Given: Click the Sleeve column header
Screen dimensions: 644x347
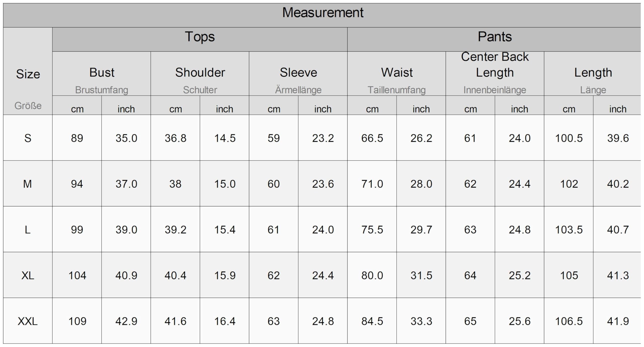Looking at the screenshot, I should point(298,73).
